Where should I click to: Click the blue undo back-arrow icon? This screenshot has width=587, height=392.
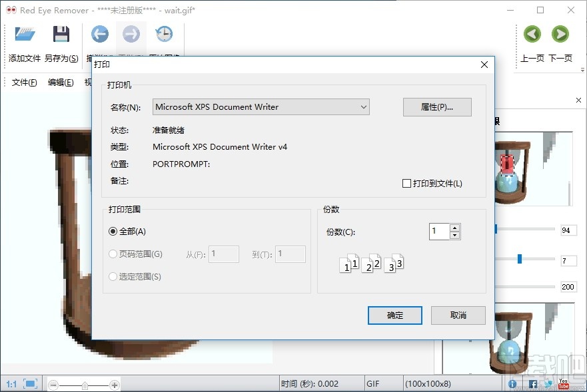coord(99,33)
